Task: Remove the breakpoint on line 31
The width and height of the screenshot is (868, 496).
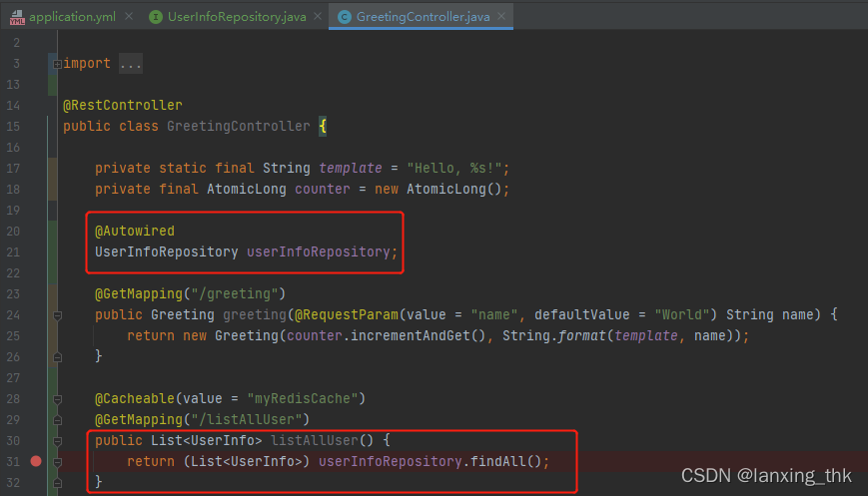Action: point(36,461)
